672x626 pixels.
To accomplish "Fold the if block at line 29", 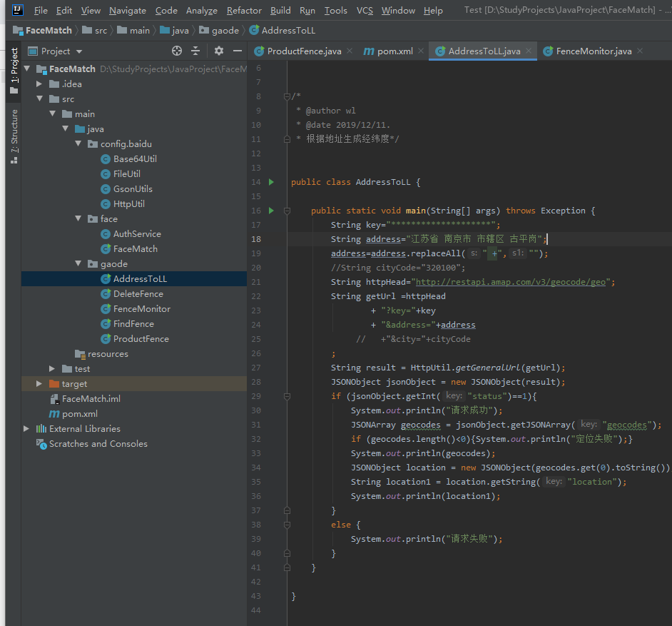I will click(287, 396).
